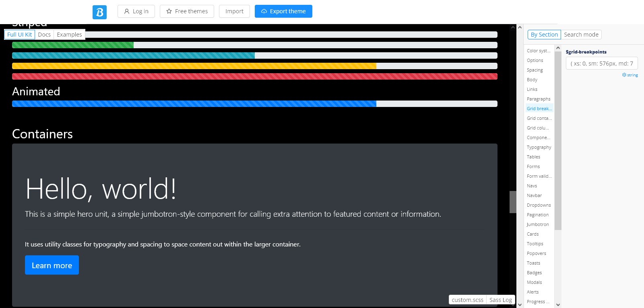Switch to By Section mode
Image resolution: width=644 pixels, height=308 pixels.
tap(544, 35)
